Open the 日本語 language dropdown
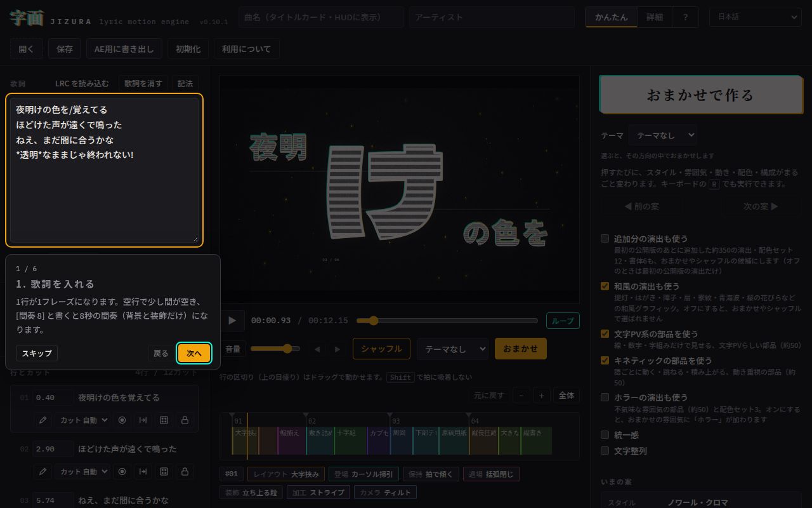 click(755, 17)
